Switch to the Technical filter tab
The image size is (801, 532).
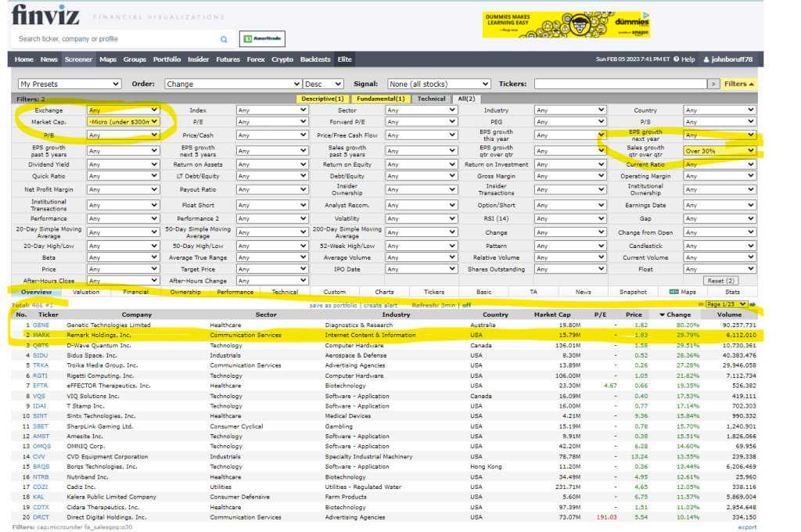click(431, 99)
